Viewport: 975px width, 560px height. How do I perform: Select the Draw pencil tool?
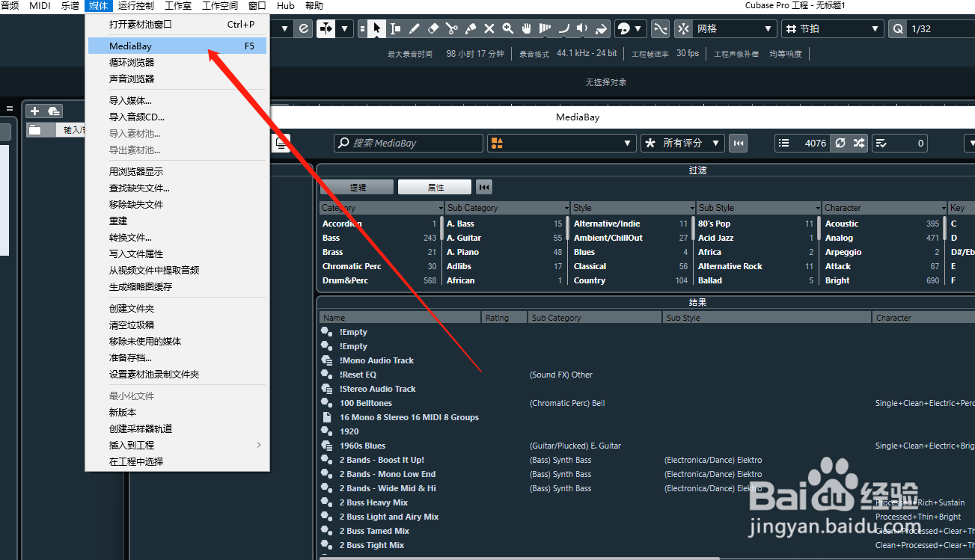pos(415,29)
